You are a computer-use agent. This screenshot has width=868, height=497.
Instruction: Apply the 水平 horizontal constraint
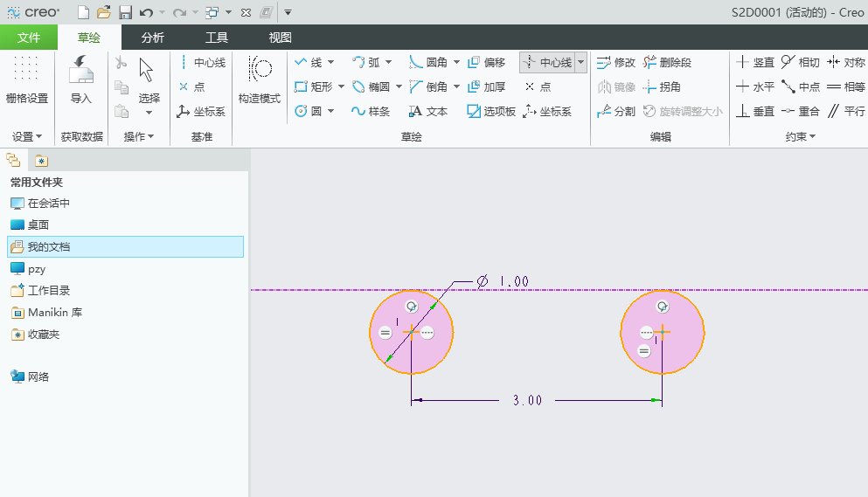[x=755, y=86]
